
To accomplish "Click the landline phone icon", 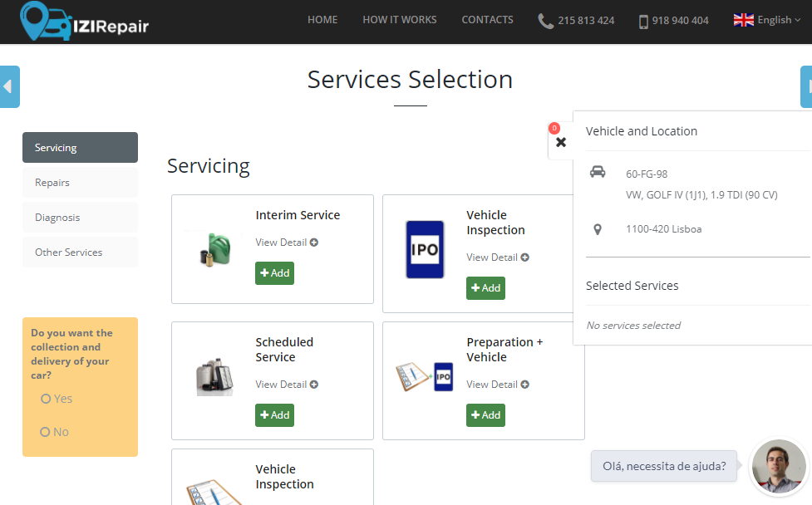I will 545,21.
